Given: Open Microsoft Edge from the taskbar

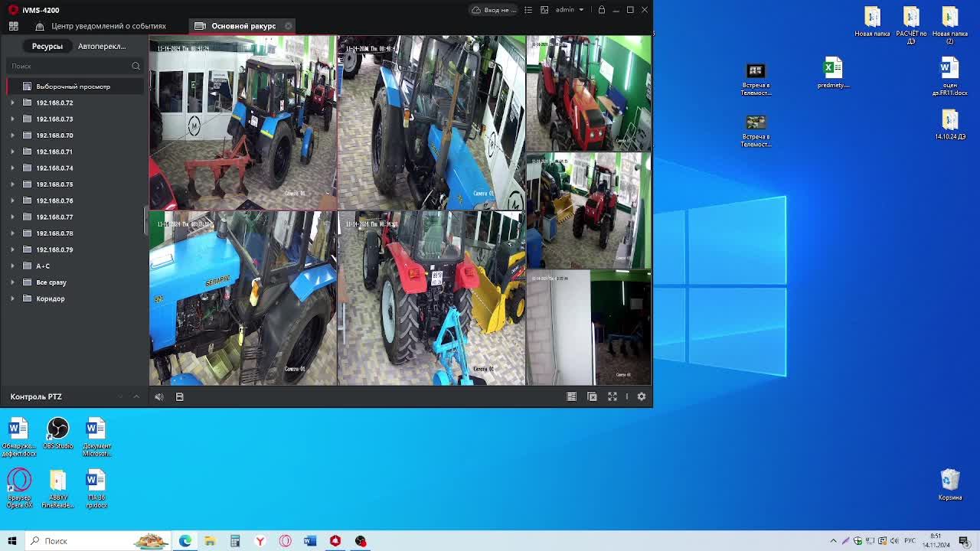Looking at the screenshot, I should point(185,541).
